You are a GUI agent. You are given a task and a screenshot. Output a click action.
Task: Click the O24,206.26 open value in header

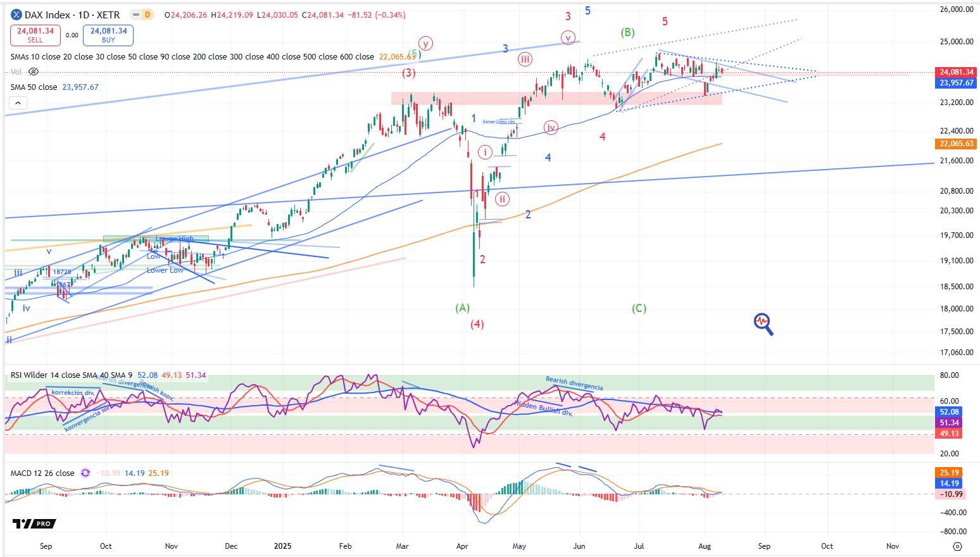click(186, 15)
